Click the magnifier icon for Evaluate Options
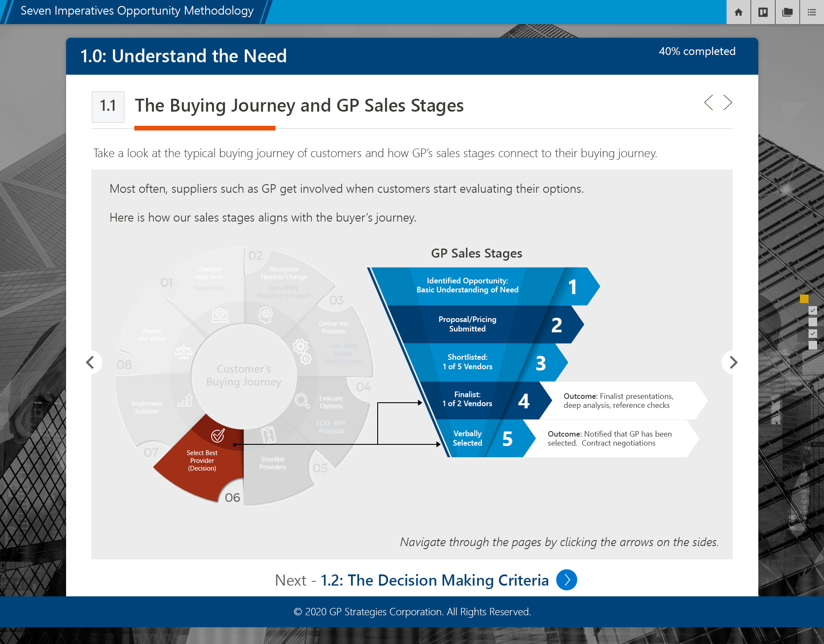This screenshot has width=824, height=644. point(303,401)
